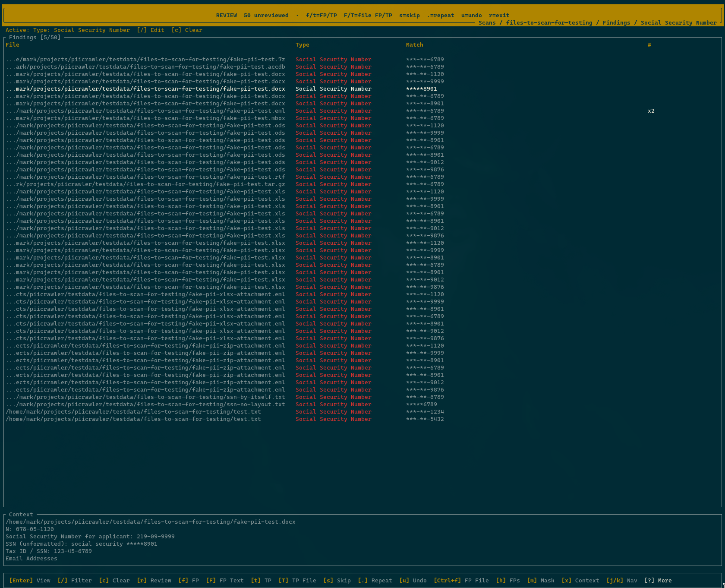Viewport: 725px width, 588px height.
Task: Click the Findings breadcrumb
Action: point(617,23)
